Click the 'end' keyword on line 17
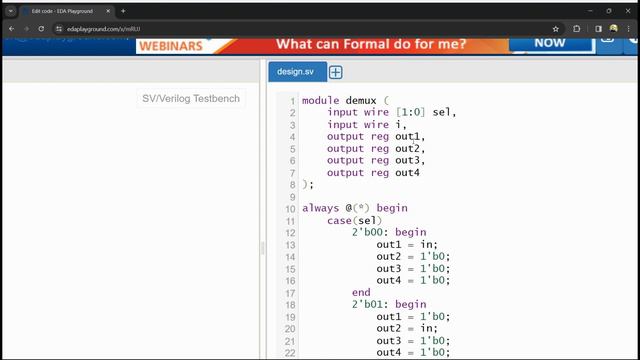Image resolution: width=640 pixels, height=360 pixels. tap(361, 292)
